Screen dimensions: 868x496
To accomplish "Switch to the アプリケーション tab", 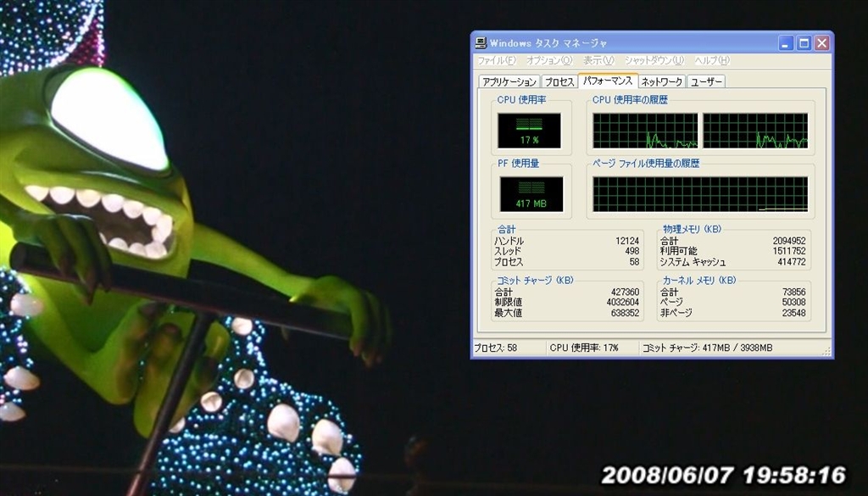I will [x=509, y=82].
